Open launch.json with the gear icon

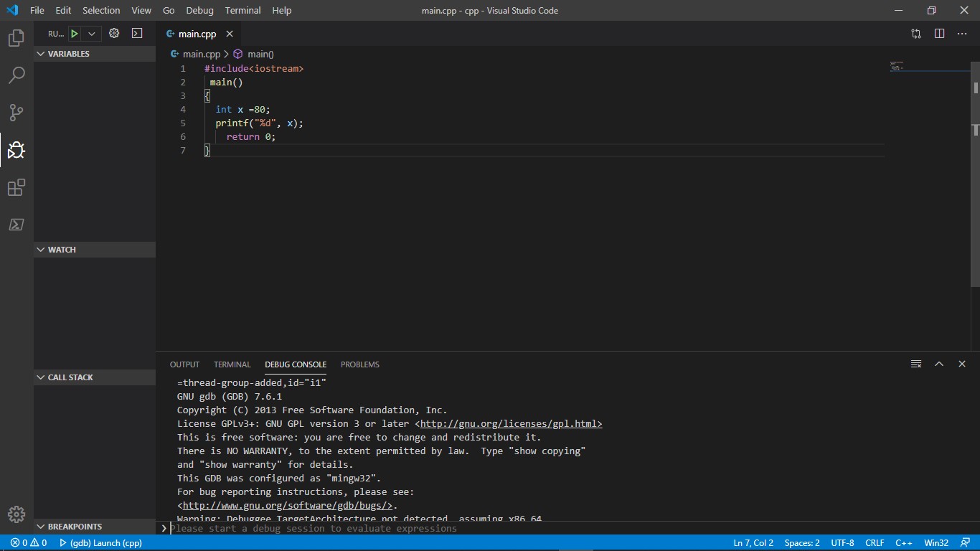113,34
